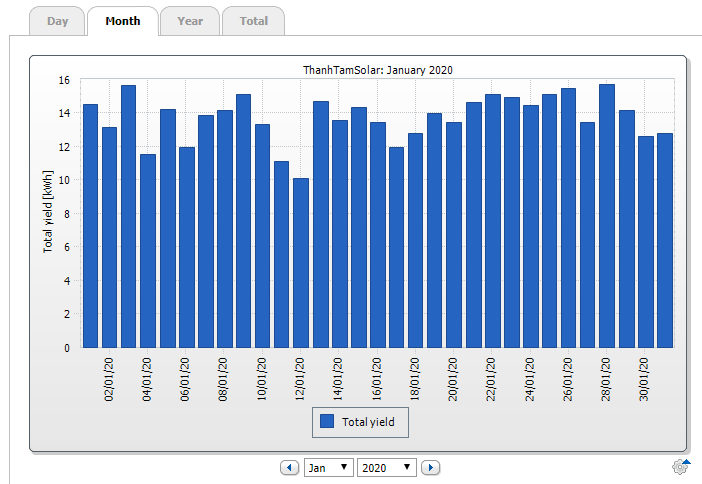Viewport: 702px width, 484px height.
Task: Click the blue Total yield legend swatch
Action: coord(327,422)
